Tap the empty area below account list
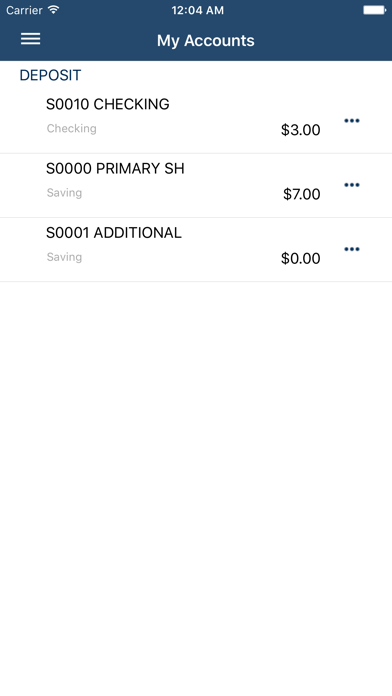392x696 pixels. (196, 488)
